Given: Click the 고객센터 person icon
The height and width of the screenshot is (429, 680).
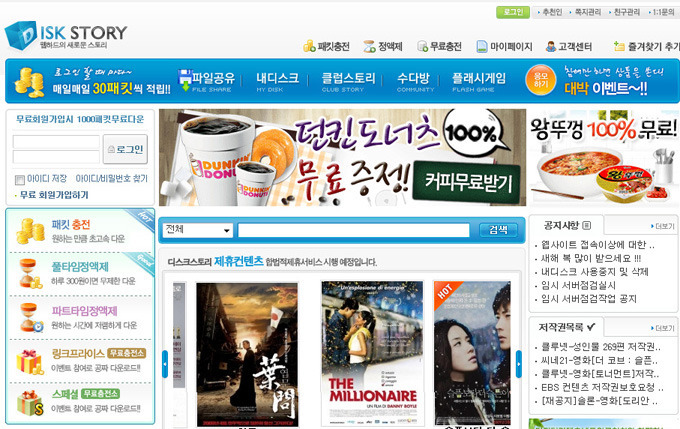Looking at the screenshot, I should (x=551, y=46).
